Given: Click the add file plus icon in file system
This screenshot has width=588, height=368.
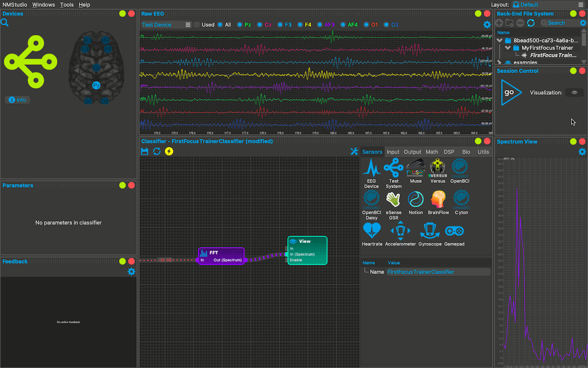Looking at the screenshot, I should click(x=499, y=23).
